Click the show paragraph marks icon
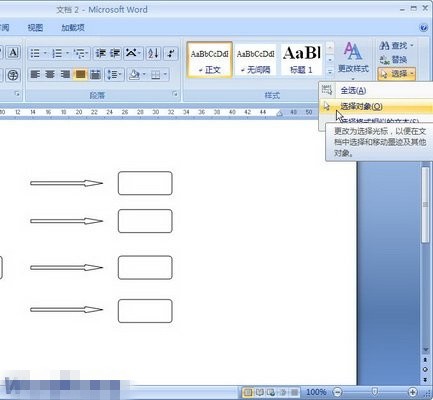This screenshot has width=433, height=400. point(170,53)
